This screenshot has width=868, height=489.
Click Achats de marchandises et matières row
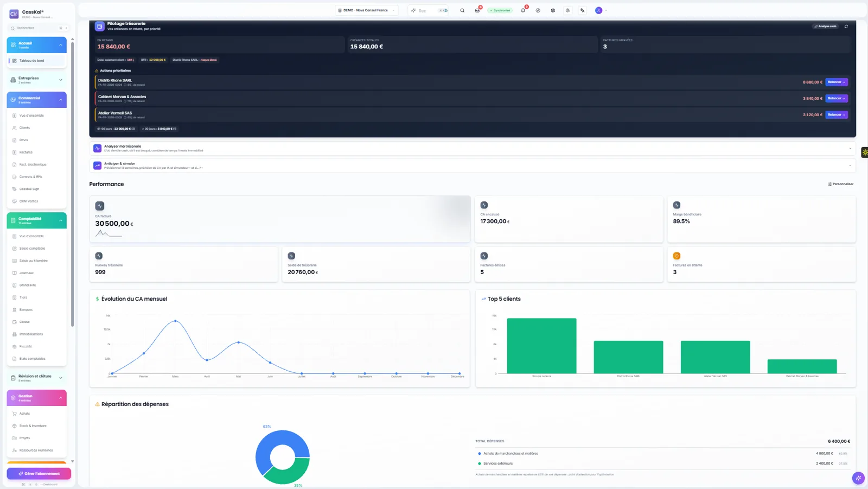(x=663, y=453)
